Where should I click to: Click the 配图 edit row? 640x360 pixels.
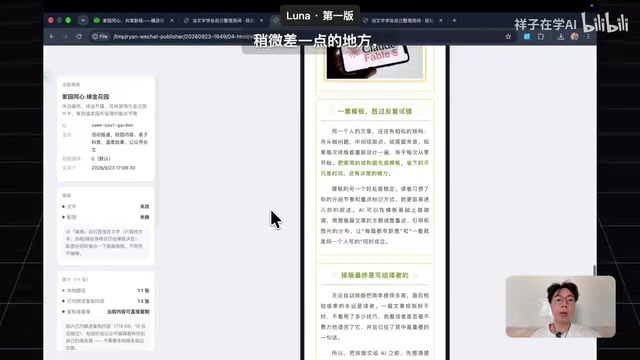[106, 217]
